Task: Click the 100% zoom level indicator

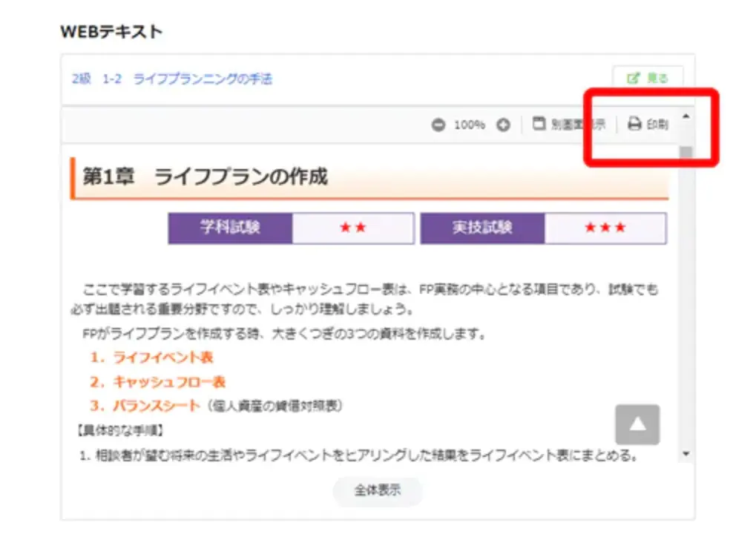Action: point(469,125)
